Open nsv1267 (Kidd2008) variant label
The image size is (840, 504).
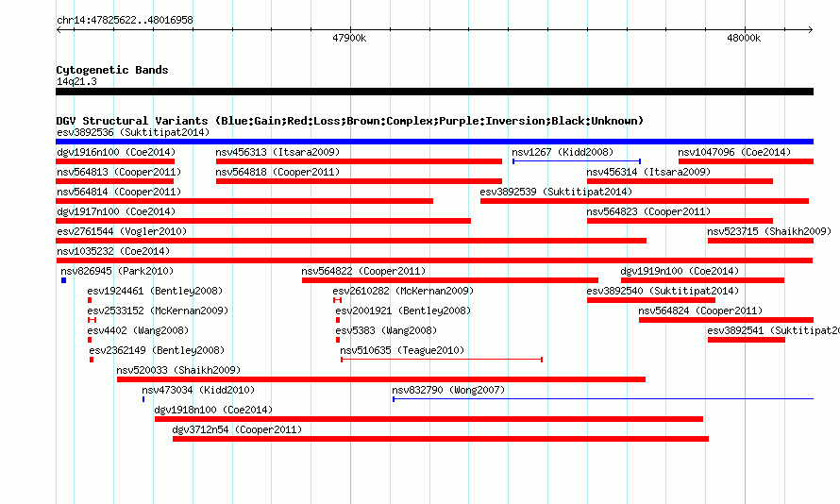click(563, 152)
